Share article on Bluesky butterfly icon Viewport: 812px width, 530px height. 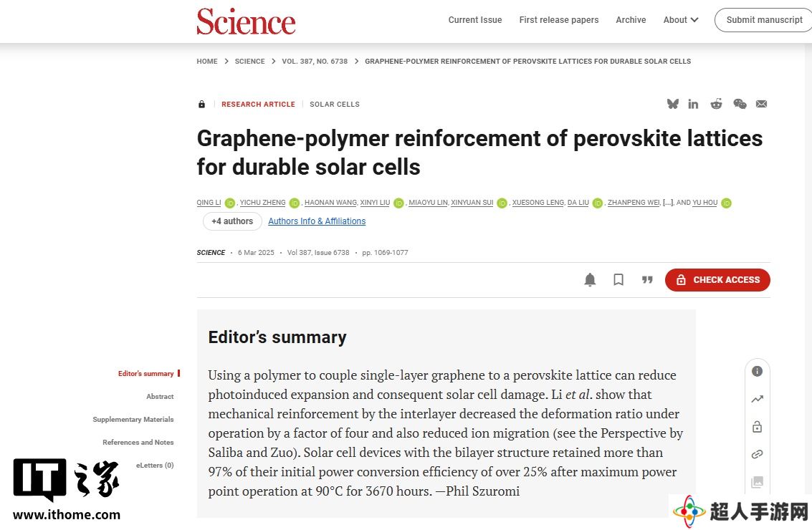tap(673, 104)
